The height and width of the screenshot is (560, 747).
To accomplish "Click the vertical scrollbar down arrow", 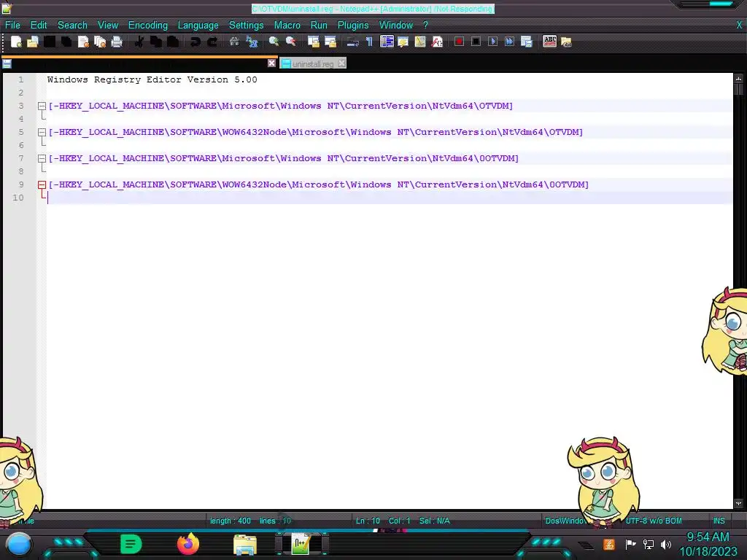I will (x=738, y=503).
